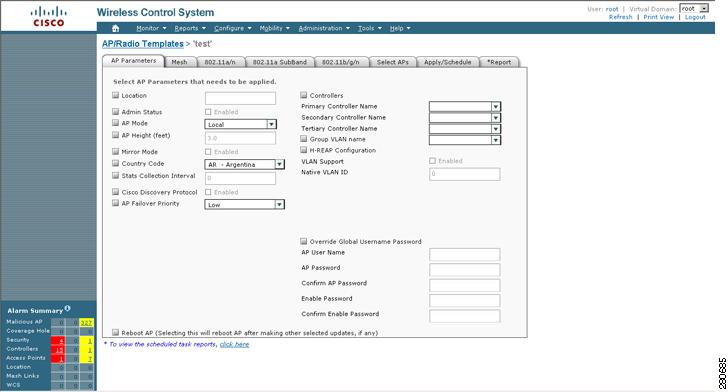This screenshot has width=728, height=392.
Task: Open the Group VLAN name dropdown
Action: (465, 140)
